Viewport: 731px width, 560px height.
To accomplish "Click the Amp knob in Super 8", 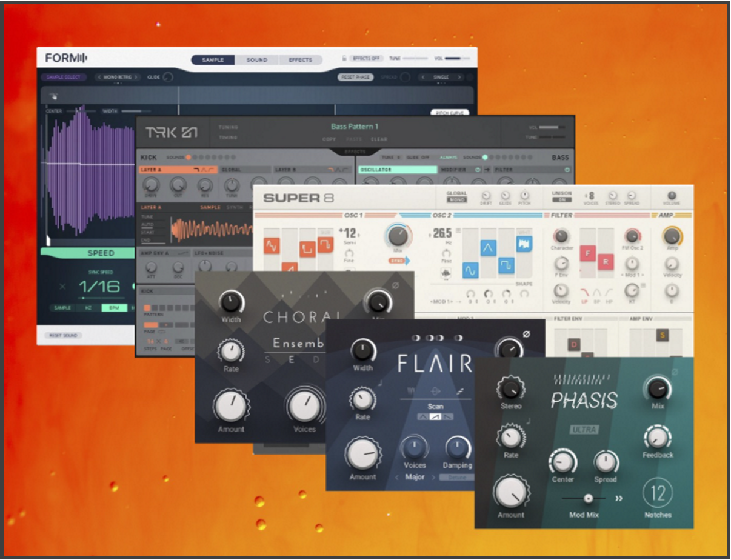I will tap(671, 236).
